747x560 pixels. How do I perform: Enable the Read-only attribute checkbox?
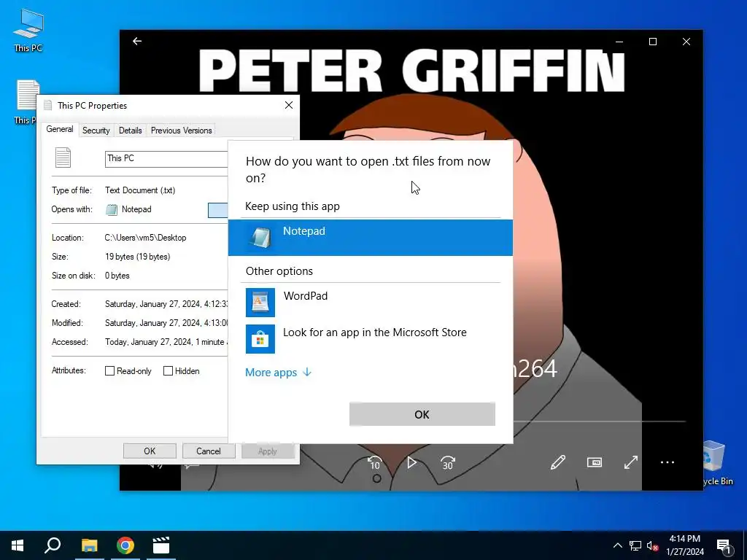click(x=109, y=371)
